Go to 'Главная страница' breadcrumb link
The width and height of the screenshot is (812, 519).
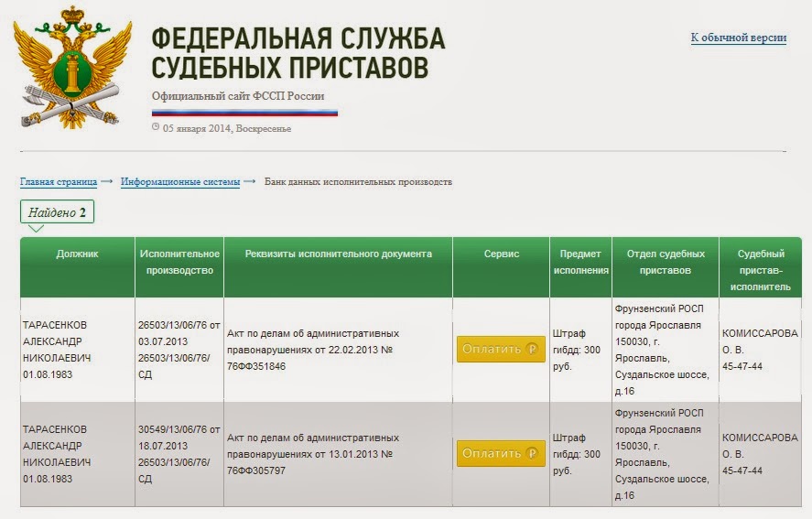59,182
